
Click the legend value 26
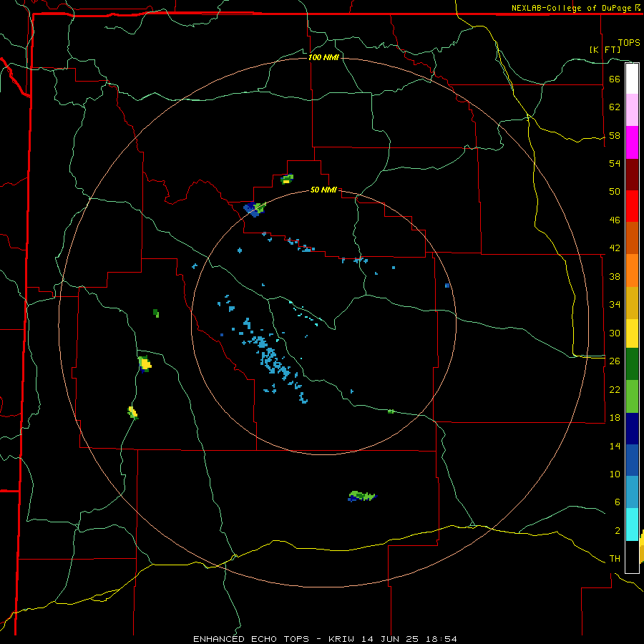[x=615, y=361]
